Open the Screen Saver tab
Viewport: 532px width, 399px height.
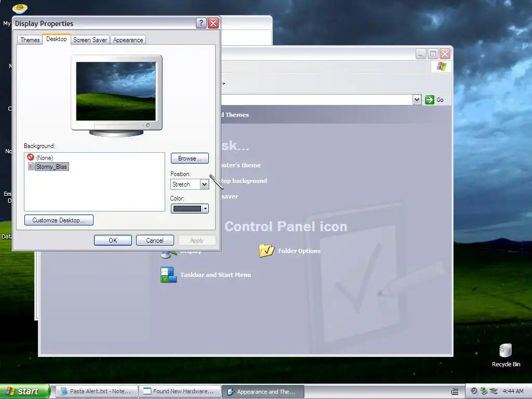90,39
